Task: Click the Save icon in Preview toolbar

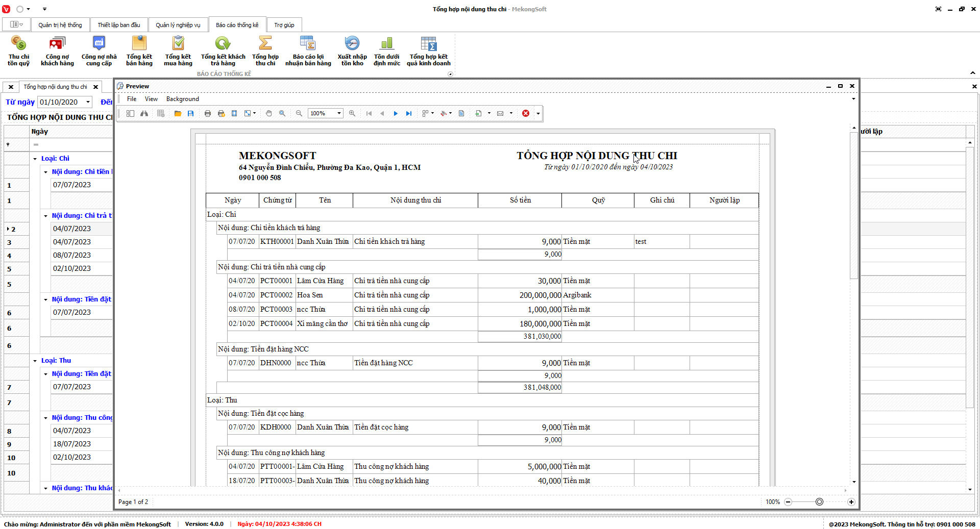Action: click(190, 113)
